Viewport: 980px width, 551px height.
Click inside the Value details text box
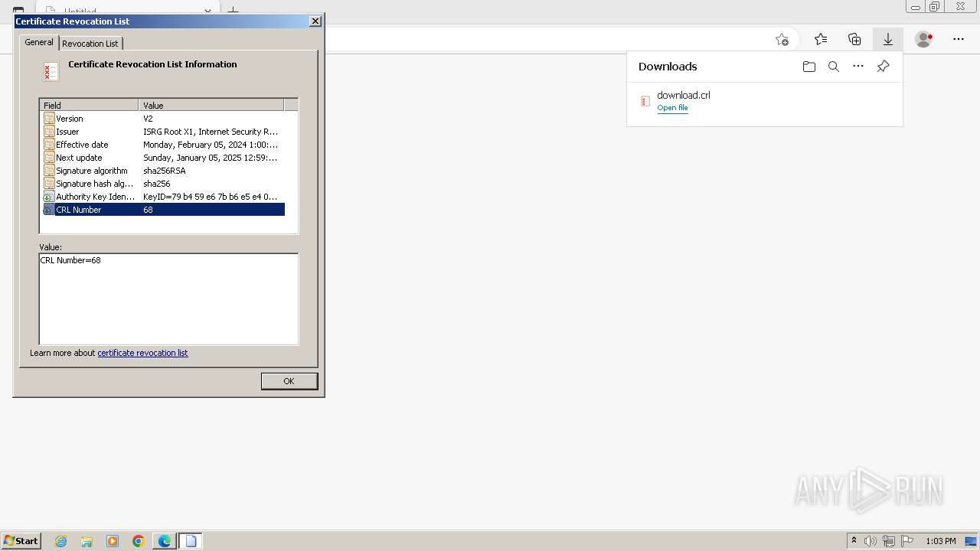tap(168, 299)
